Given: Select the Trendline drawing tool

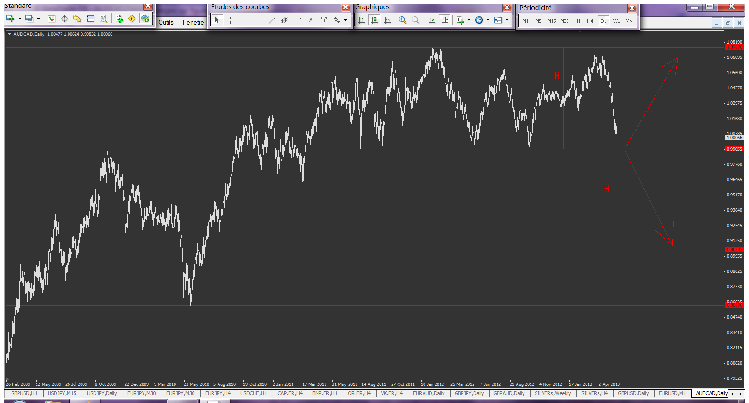Looking at the screenshot, I should click(272, 20).
